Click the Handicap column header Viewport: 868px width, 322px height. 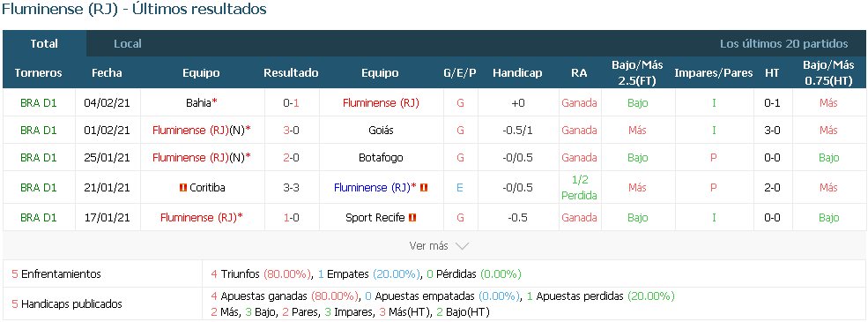point(517,73)
